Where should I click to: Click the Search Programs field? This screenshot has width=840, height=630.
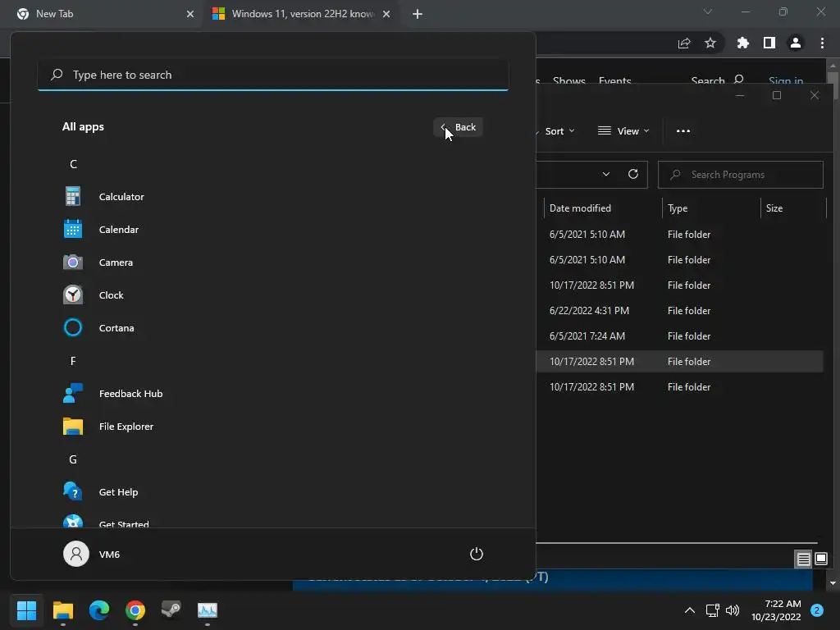pos(741,175)
